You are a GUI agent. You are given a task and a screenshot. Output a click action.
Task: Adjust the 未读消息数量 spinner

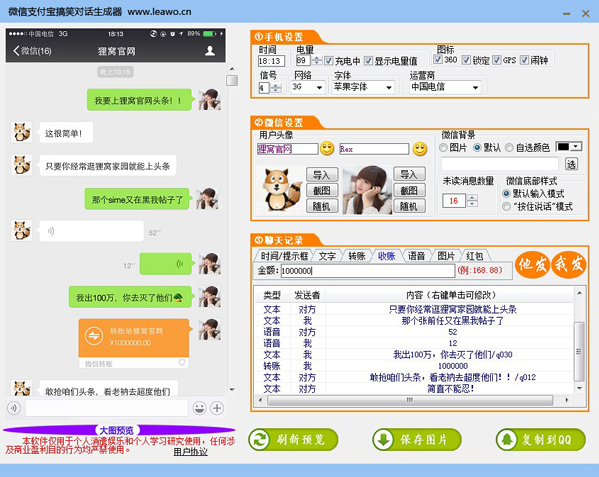[x=472, y=200]
